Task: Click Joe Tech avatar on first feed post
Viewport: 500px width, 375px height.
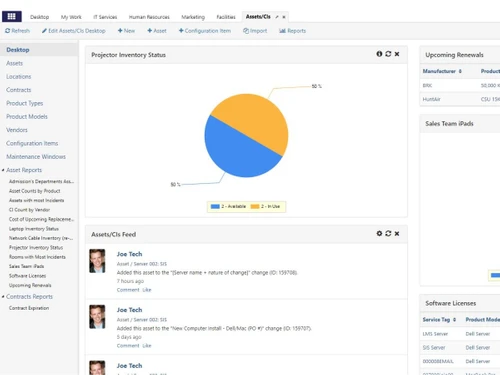Action: [97, 261]
